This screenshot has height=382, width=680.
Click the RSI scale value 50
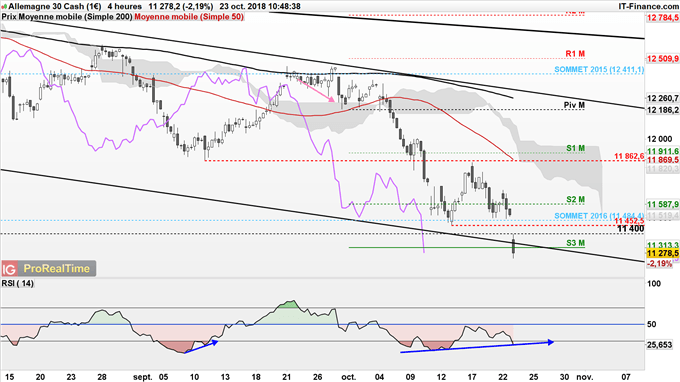[652, 324]
